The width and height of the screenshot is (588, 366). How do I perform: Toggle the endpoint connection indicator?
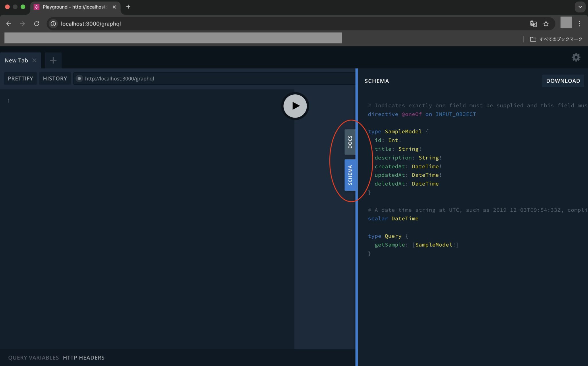pyautogui.click(x=79, y=78)
